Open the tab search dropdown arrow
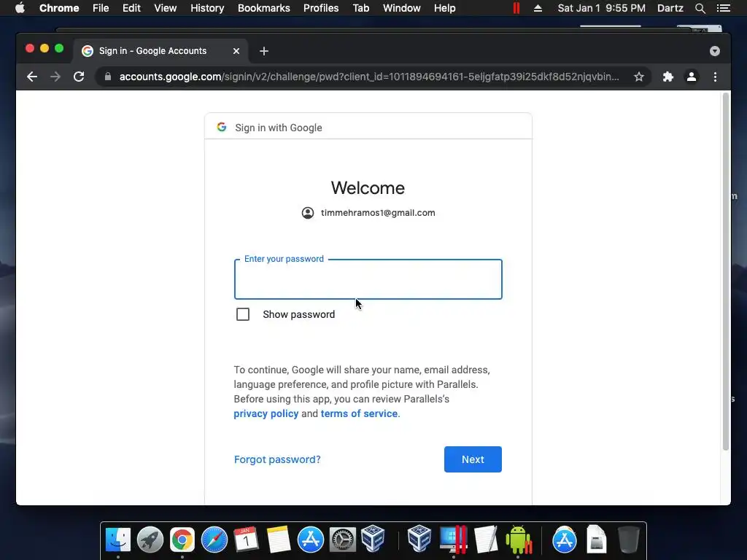Image resolution: width=747 pixels, height=560 pixels. 715,51
